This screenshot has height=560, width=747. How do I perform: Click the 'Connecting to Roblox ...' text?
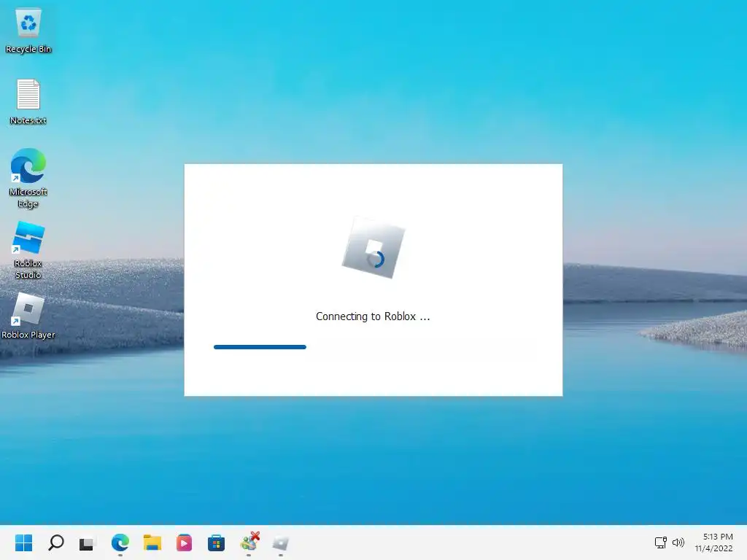point(373,316)
